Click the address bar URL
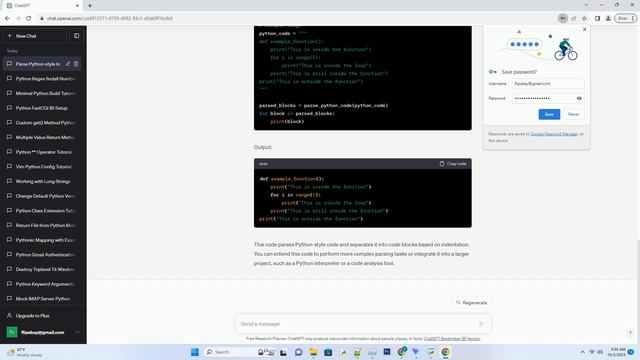 click(x=109, y=18)
